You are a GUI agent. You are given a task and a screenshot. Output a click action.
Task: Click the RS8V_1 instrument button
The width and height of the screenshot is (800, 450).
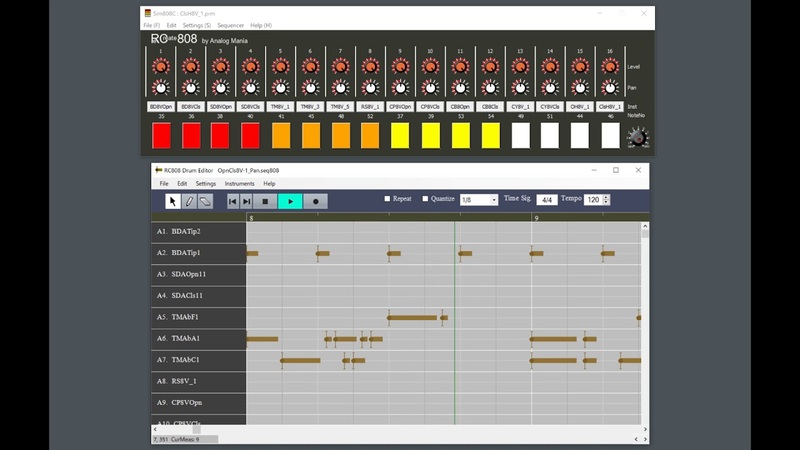coord(370,106)
